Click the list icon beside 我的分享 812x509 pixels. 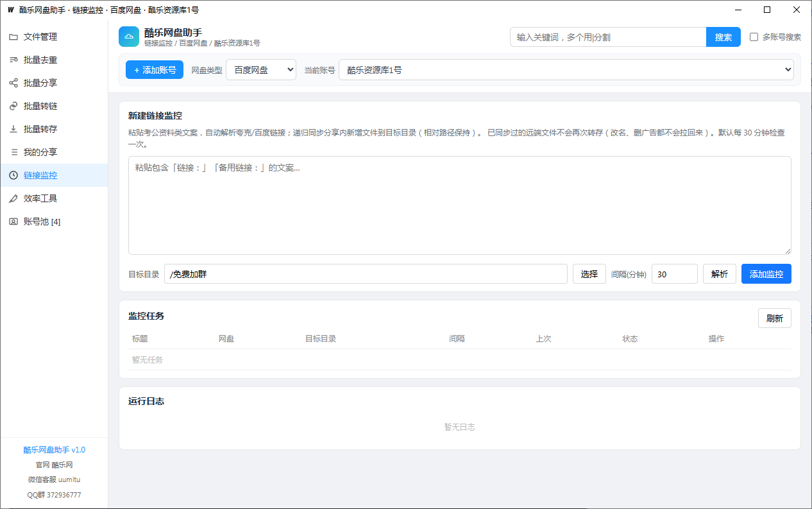13,152
